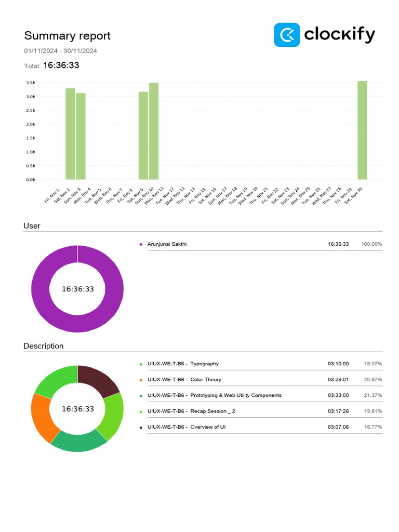399x532 pixels.
Task: Click the teal green bottom donut segment
Action: 78,442
